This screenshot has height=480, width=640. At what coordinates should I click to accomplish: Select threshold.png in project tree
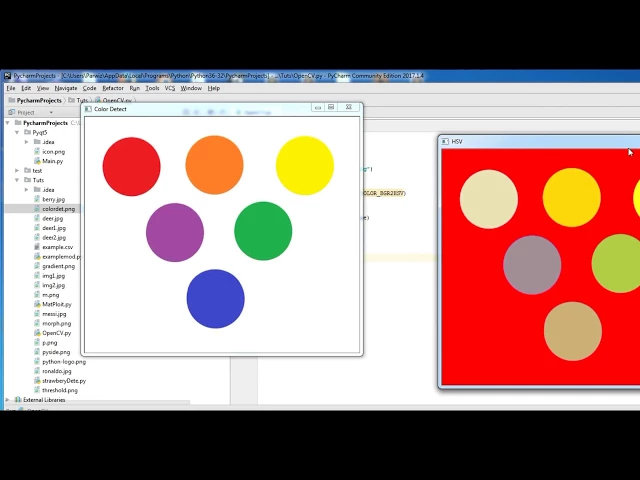(x=60, y=390)
